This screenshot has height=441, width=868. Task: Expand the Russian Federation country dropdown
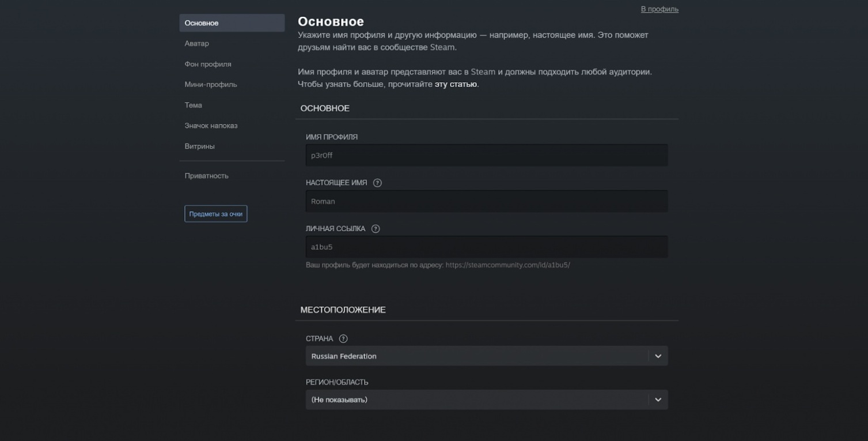click(x=487, y=356)
